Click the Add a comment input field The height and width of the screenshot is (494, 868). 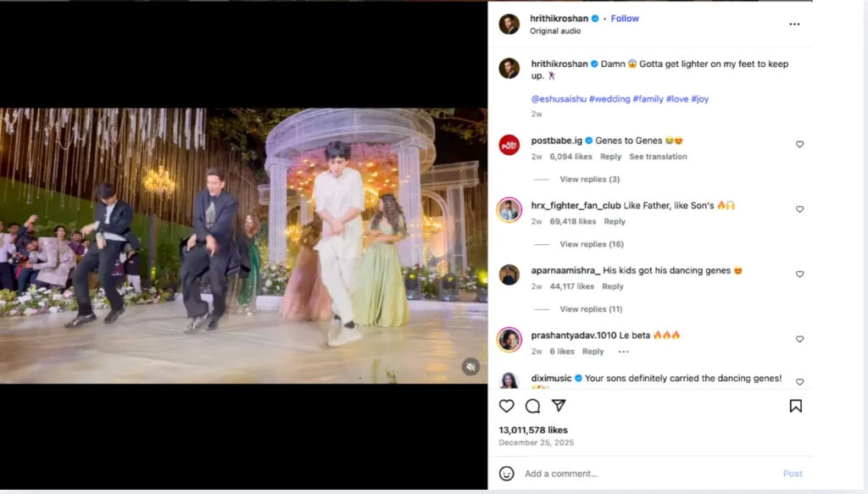[x=576, y=474]
